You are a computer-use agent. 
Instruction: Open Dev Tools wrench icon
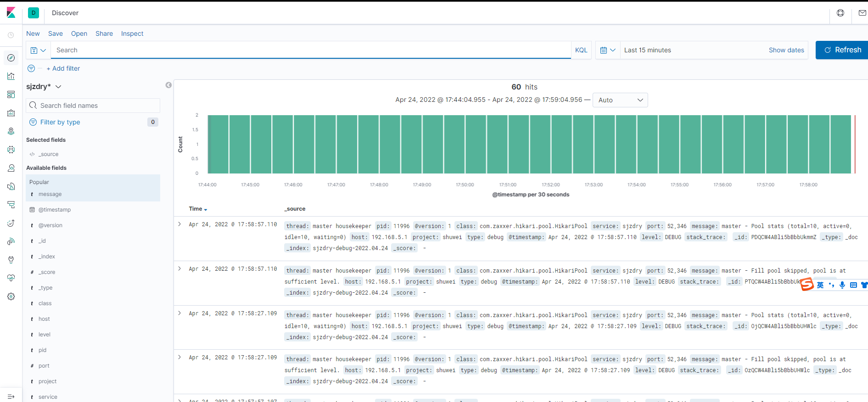point(11,260)
